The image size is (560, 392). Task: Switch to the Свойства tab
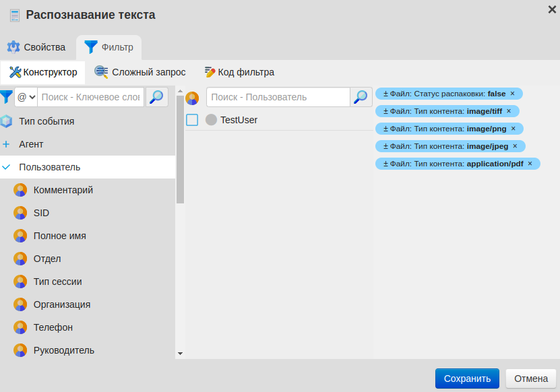pyautogui.click(x=36, y=47)
